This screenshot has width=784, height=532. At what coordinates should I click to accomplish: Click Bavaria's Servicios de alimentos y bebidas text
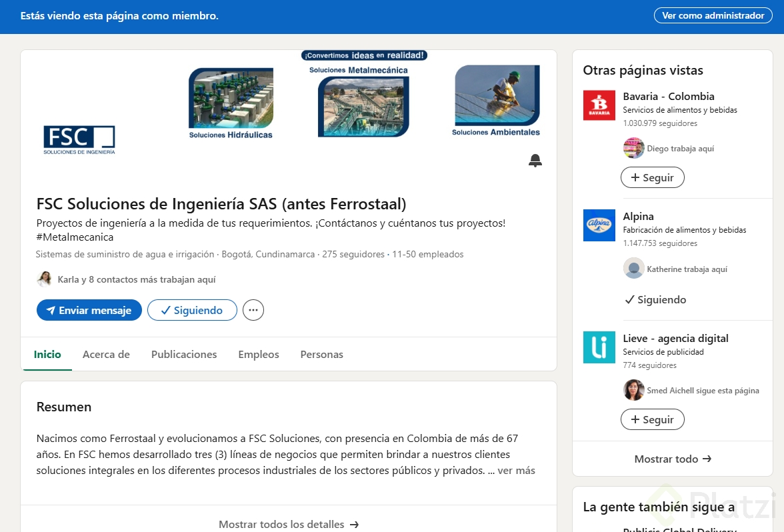(680, 109)
